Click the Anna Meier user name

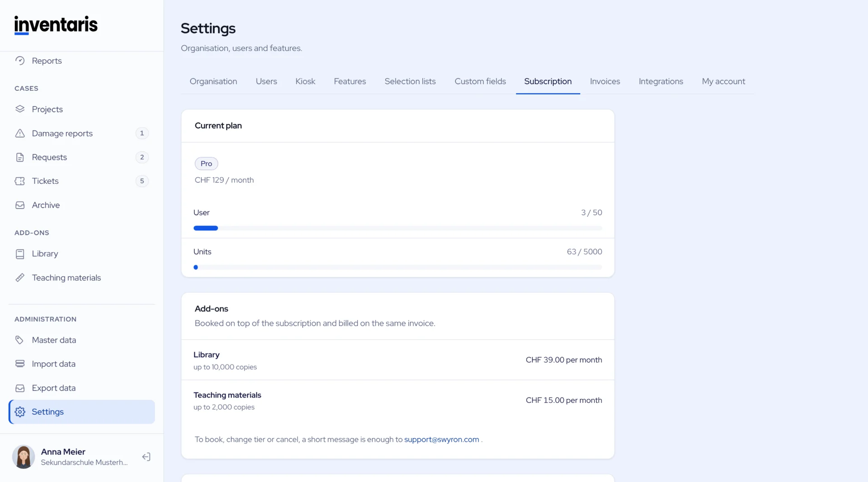pos(63,452)
